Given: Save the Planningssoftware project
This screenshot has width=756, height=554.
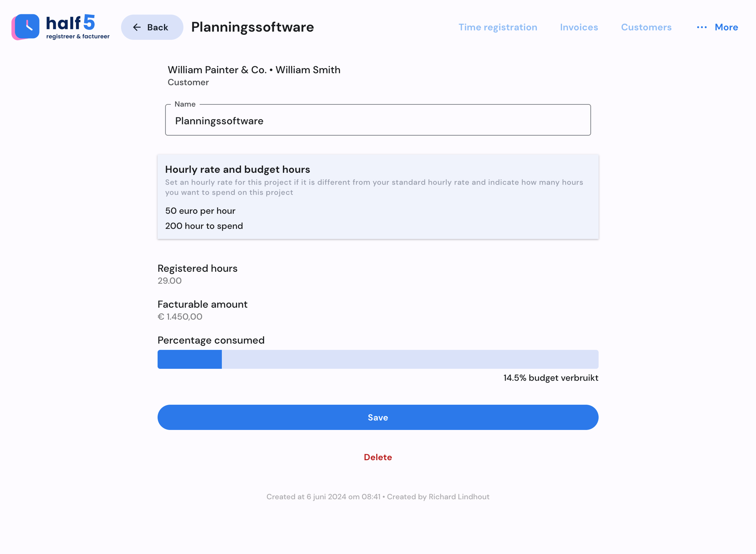Looking at the screenshot, I should tap(377, 417).
